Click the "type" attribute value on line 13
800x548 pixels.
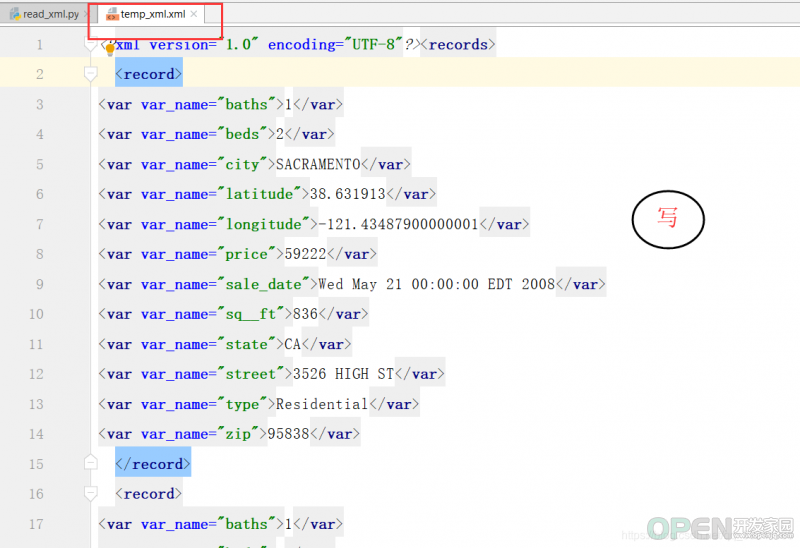pos(242,404)
